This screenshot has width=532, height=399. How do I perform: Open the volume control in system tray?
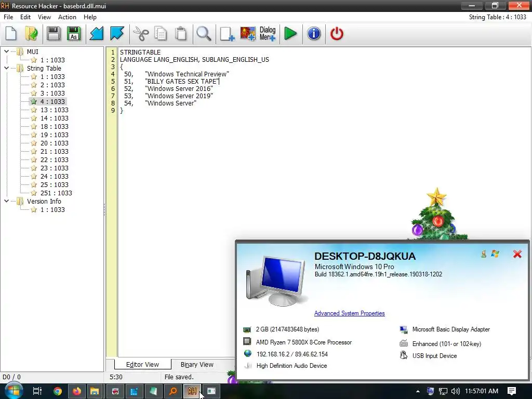pyautogui.click(x=455, y=391)
